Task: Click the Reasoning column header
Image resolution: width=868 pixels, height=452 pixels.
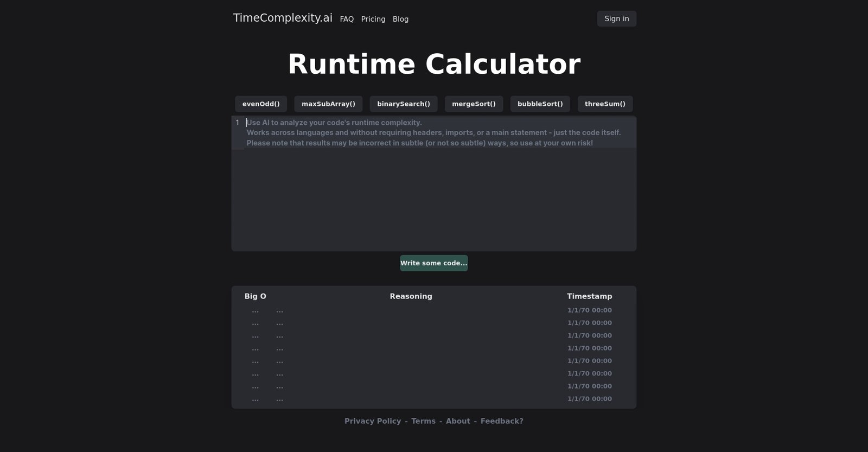Action: click(x=411, y=296)
